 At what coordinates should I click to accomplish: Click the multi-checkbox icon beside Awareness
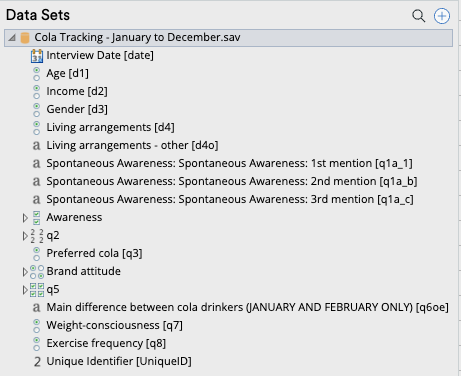pyautogui.click(x=37, y=218)
